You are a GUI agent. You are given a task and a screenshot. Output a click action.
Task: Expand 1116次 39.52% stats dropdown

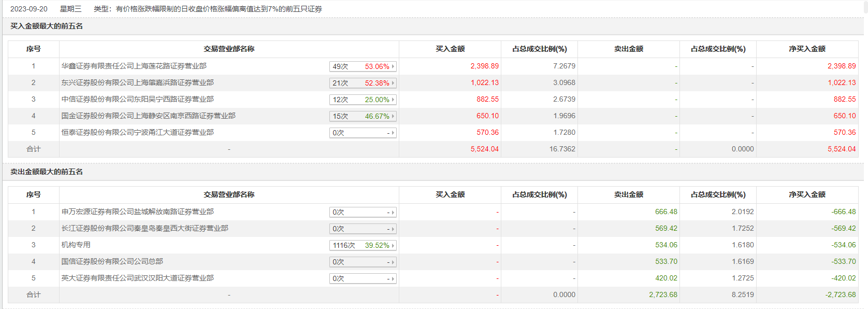tap(363, 245)
